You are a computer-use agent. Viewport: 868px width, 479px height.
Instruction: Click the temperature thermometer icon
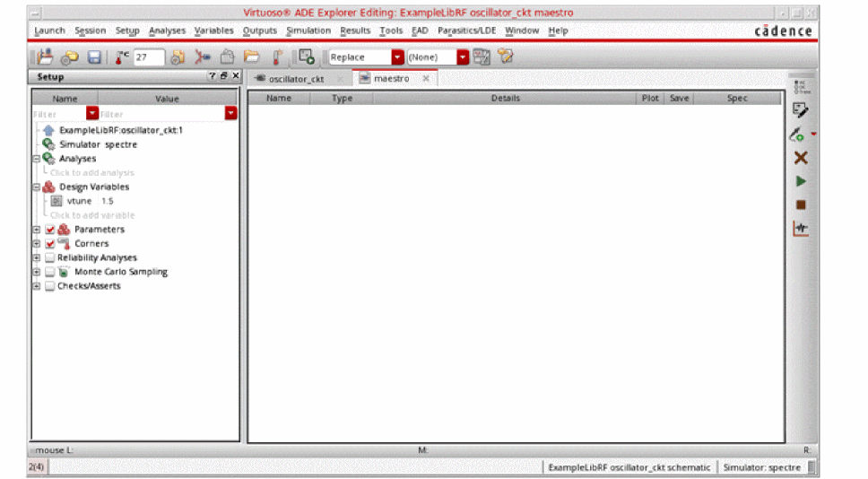click(x=122, y=57)
